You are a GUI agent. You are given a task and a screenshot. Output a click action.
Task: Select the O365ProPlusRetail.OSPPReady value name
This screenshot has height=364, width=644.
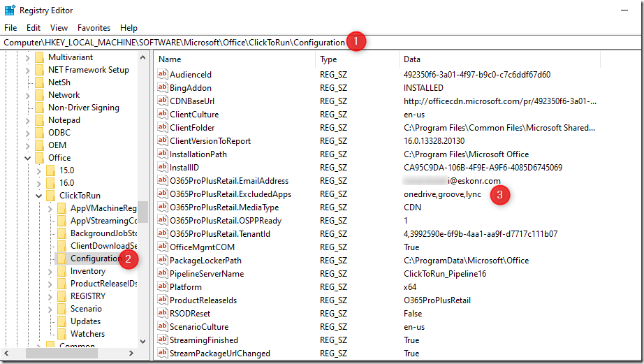tap(226, 221)
